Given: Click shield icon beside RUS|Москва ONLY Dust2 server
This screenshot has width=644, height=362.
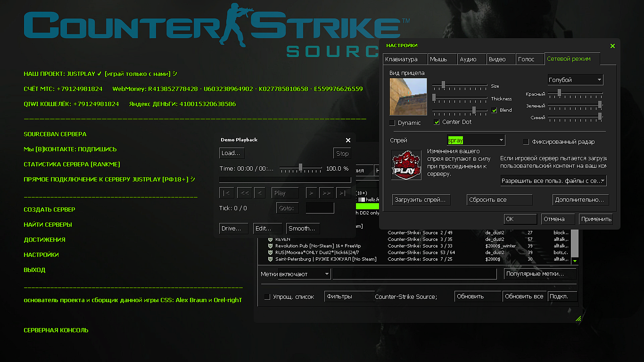Looking at the screenshot, I should pyautogui.click(x=271, y=253).
